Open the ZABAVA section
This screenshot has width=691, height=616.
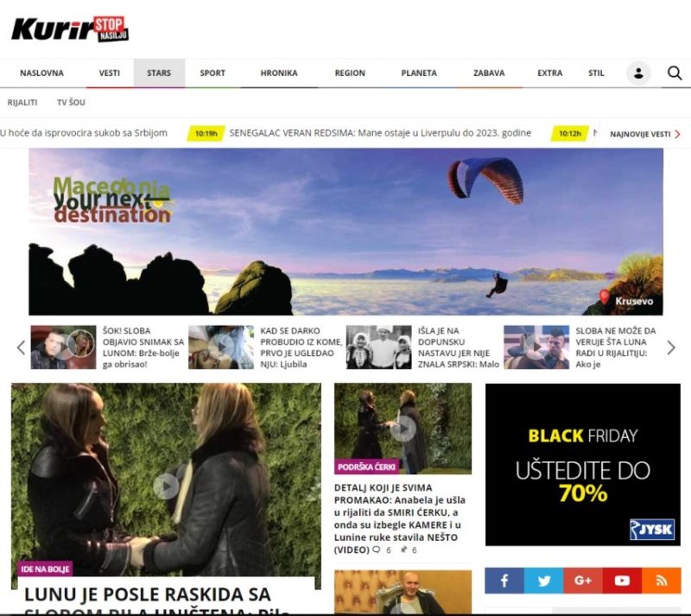click(489, 73)
